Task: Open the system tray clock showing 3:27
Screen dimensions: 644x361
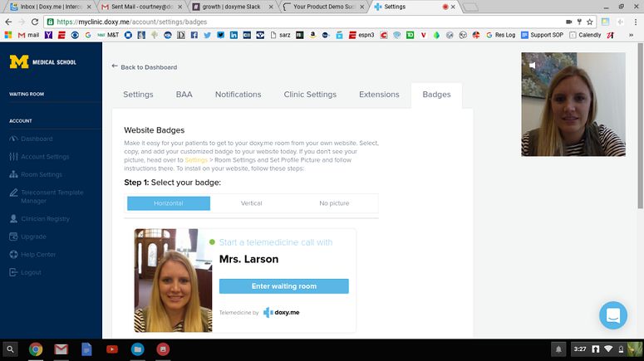Action: (x=580, y=349)
